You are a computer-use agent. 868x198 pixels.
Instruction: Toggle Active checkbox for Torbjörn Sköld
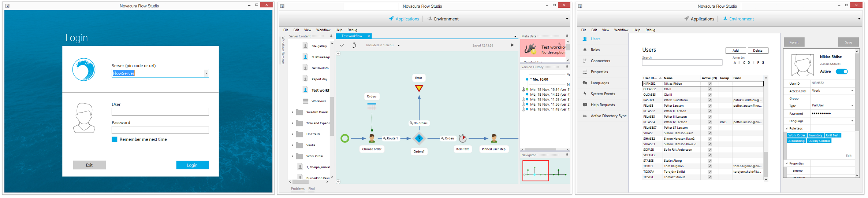(x=709, y=172)
